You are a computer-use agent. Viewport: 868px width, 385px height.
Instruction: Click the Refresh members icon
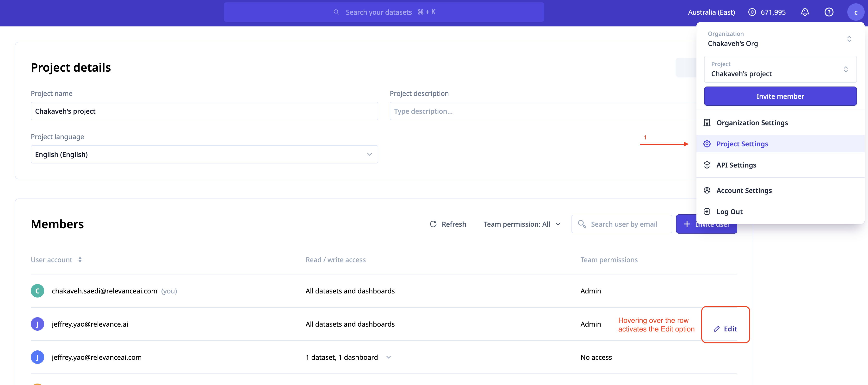pyautogui.click(x=433, y=224)
